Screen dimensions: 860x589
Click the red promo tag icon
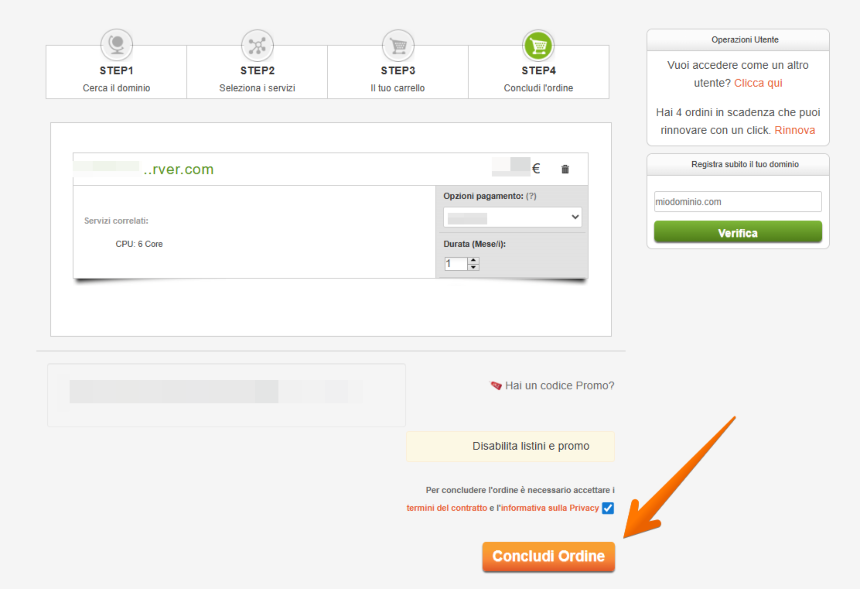tap(496, 385)
